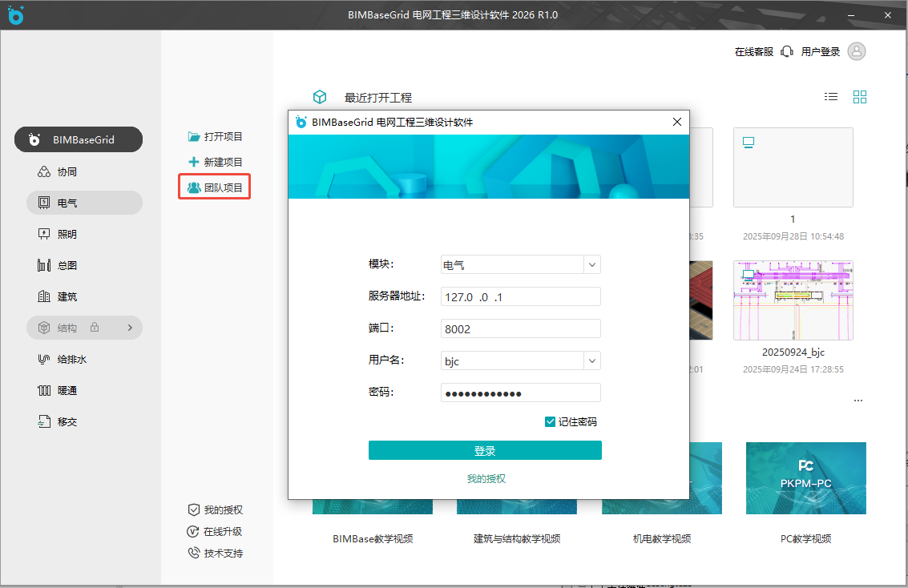
Task: Toggle the 记住密码 checkbox
Action: (x=550, y=422)
